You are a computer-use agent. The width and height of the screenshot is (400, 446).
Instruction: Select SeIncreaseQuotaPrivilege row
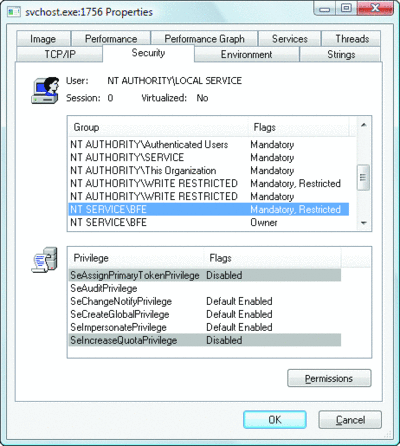[205, 340]
